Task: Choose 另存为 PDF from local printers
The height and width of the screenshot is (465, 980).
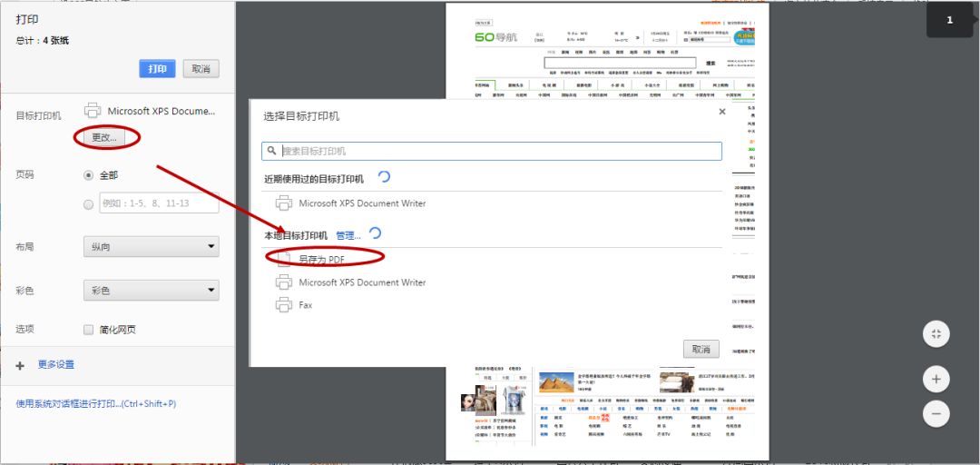Action: point(321,259)
